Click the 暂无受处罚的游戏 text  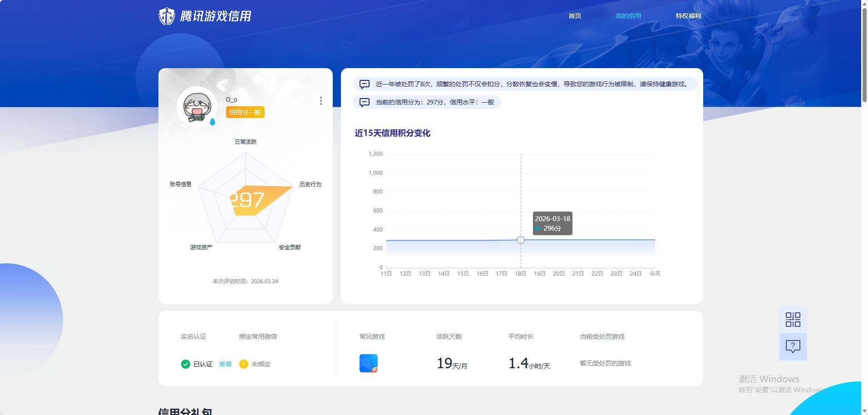click(605, 363)
